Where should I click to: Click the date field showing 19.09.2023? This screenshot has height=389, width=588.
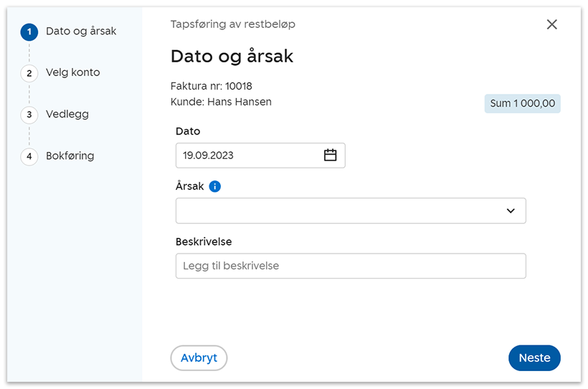coord(247,155)
